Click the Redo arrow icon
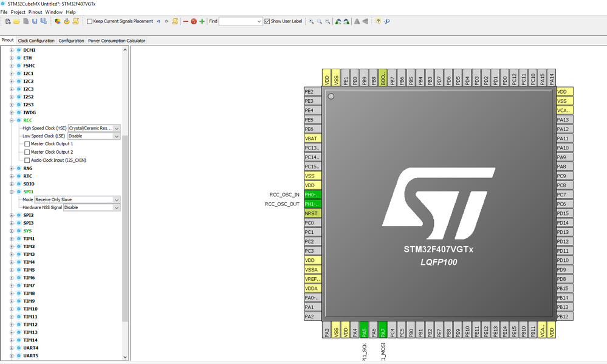 coord(166,21)
